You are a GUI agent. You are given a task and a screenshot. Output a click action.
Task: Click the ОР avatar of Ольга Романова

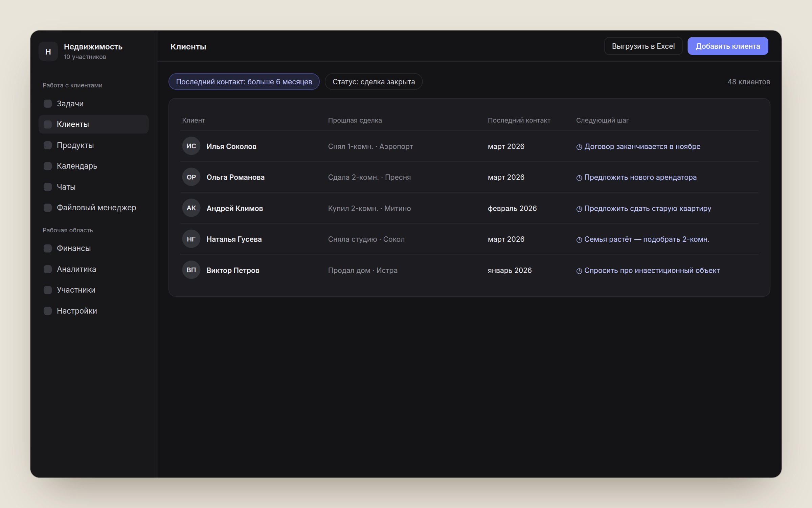pyautogui.click(x=191, y=177)
